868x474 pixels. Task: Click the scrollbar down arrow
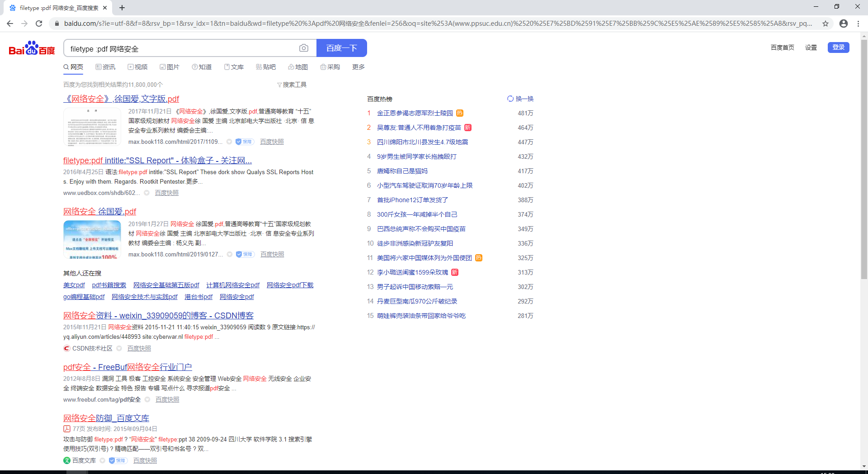[864, 466]
